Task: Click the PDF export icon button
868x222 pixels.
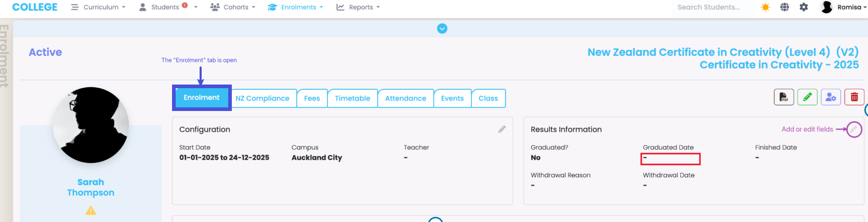Action: [783, 97]
